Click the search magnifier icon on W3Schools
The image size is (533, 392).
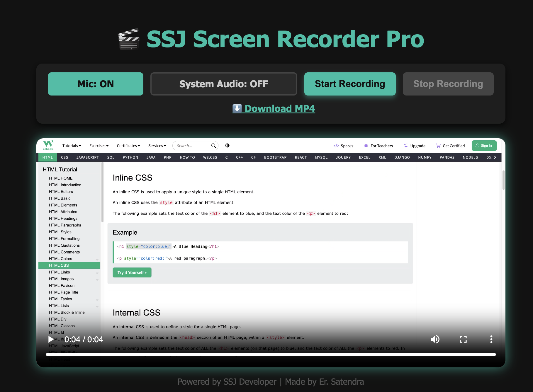(213, 146)
